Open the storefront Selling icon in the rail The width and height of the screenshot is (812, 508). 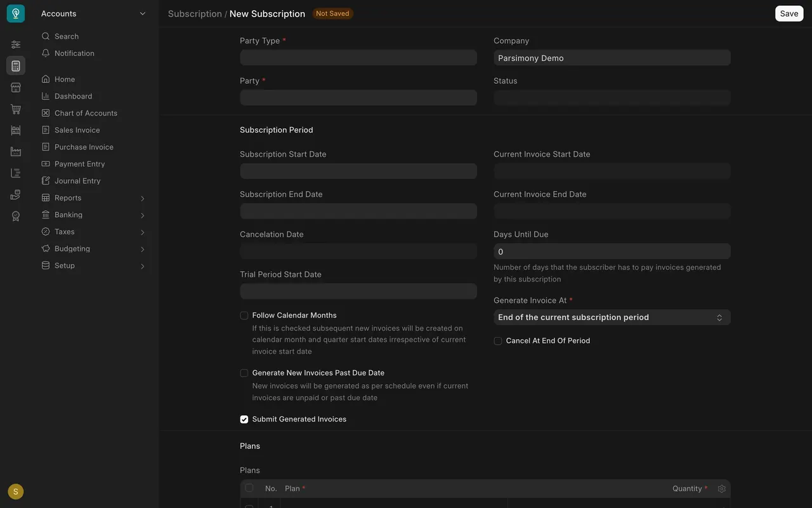click(x=16, y=88)
